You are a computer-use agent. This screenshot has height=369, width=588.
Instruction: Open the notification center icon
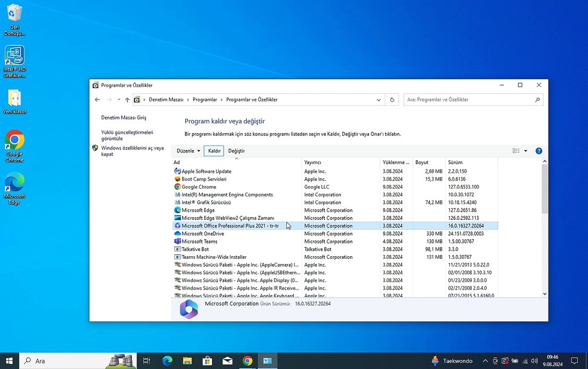click(x=574, y=361)
